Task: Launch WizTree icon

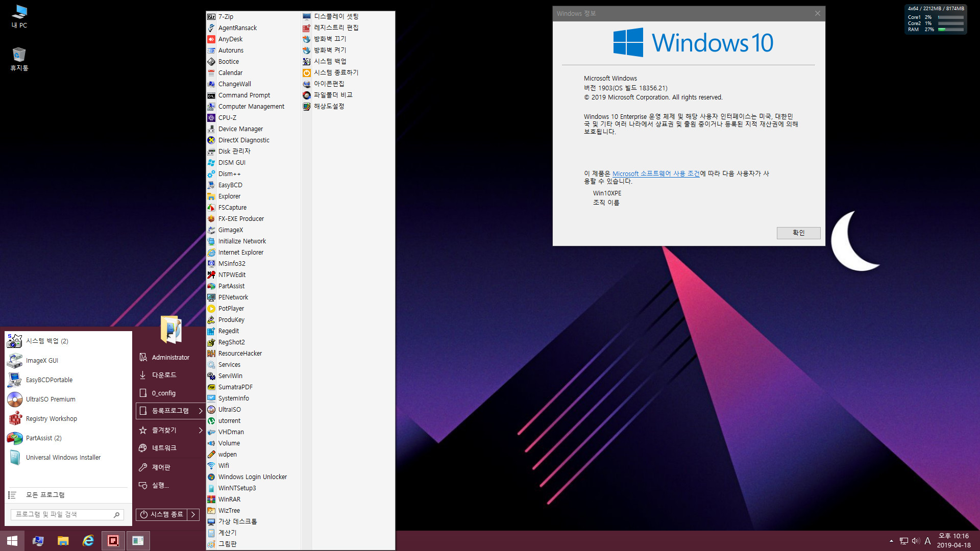Action: (211, 511)
